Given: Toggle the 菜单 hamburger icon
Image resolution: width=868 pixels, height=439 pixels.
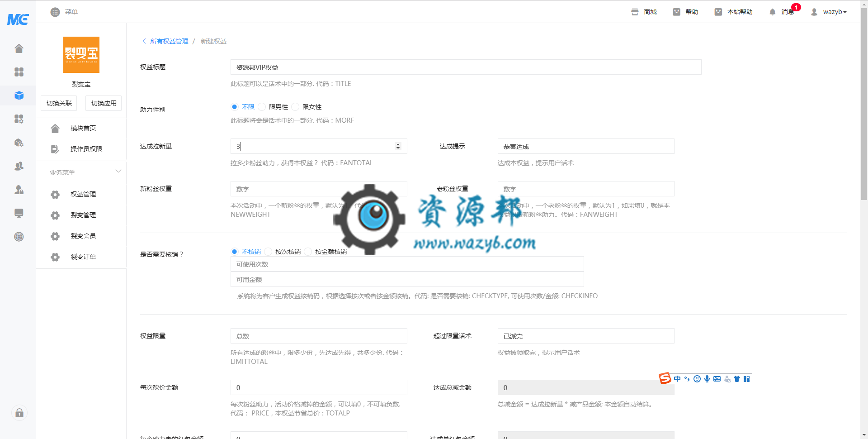Looking at the screenshot, I should tap(55, 12).
